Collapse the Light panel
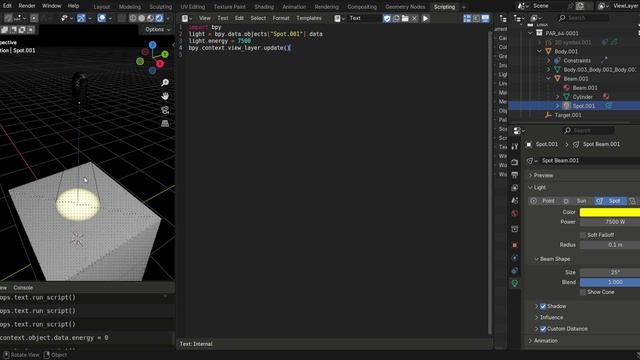640x360 pixels. pos(531,188)
